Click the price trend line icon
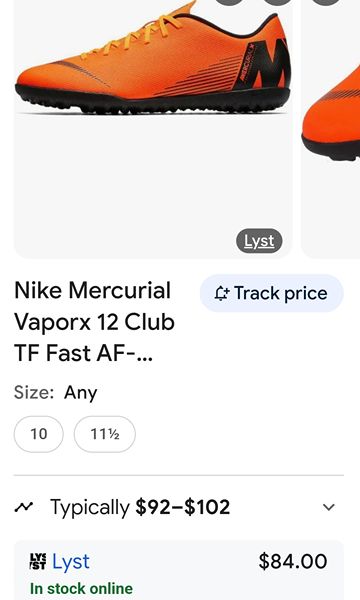Image resolution: width=360 pixels, height=600 pixels. (x=24, y=507)
